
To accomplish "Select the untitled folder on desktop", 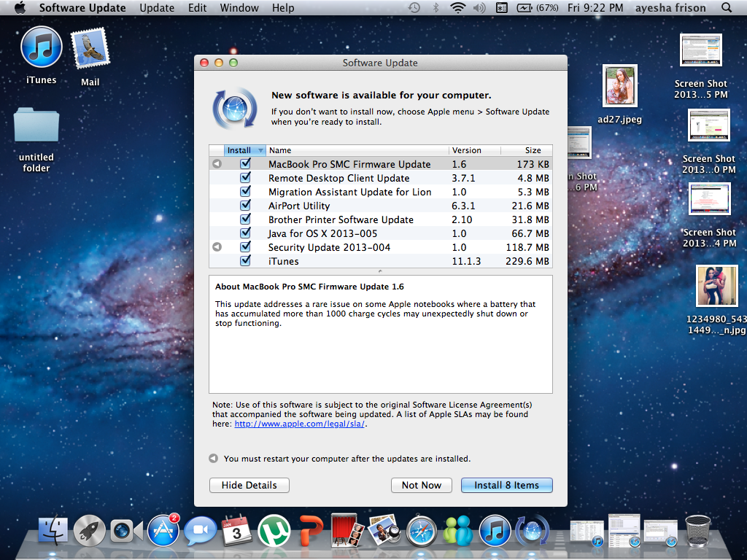I will point(36,125).
